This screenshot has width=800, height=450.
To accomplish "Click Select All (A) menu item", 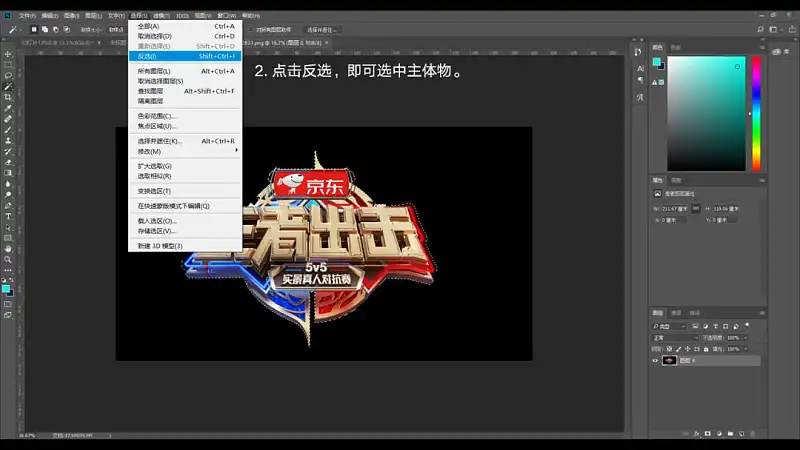I will tap(185, 26).
